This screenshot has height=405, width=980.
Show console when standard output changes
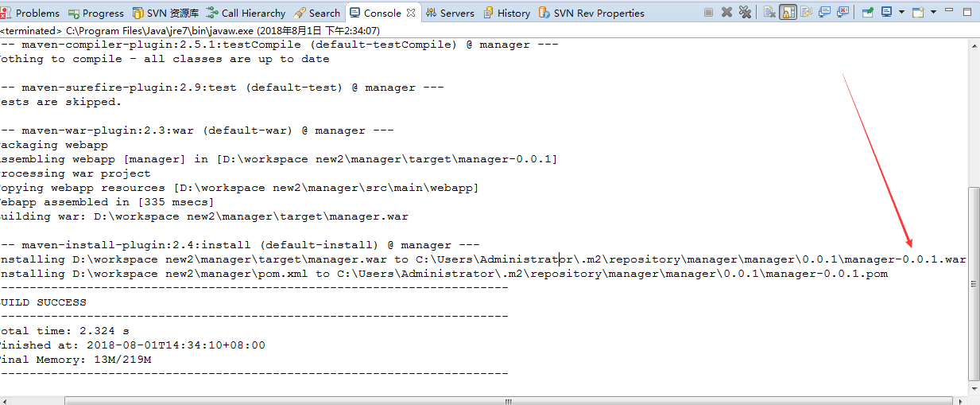click(824, 13)
